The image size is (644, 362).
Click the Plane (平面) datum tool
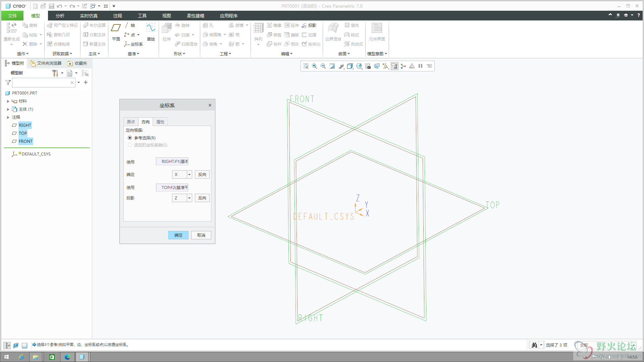[x=116, y=32]
